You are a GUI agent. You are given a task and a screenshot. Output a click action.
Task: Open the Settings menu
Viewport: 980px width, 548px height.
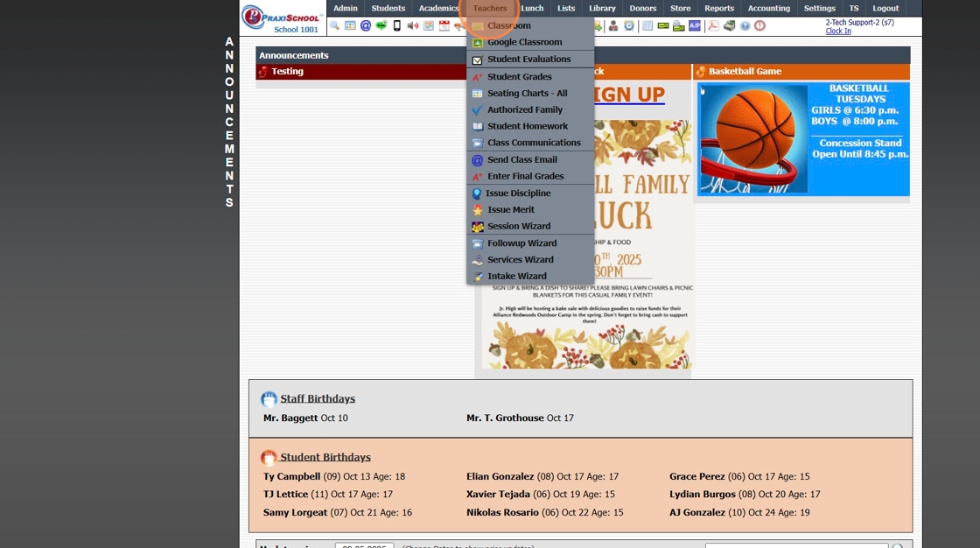[x=819, y=8]
